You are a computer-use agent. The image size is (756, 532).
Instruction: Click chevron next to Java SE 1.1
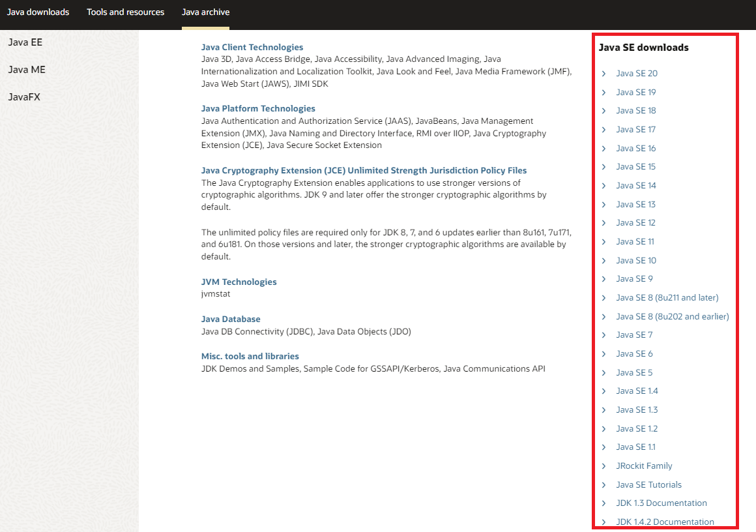point(603,447)
